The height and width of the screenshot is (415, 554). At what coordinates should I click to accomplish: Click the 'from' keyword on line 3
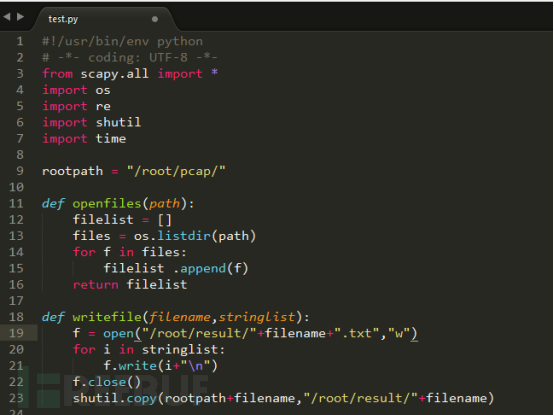click(x=57, y=74)
